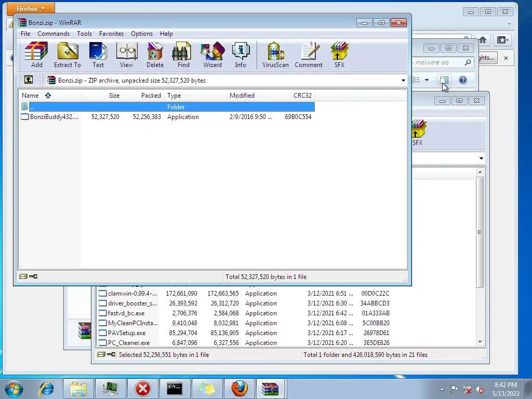Show archive Info
The height and width of the screenshot is (399, 532).
point(241,55)
